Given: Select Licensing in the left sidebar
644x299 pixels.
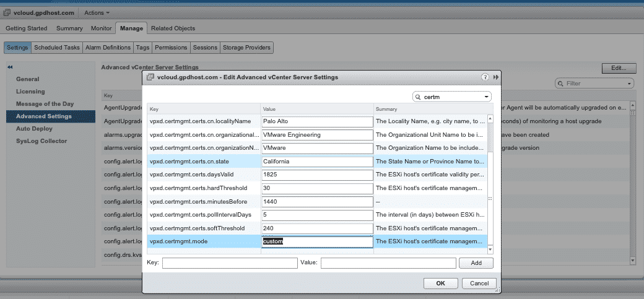Looking at the screenshot, I should tap(30, 92).
